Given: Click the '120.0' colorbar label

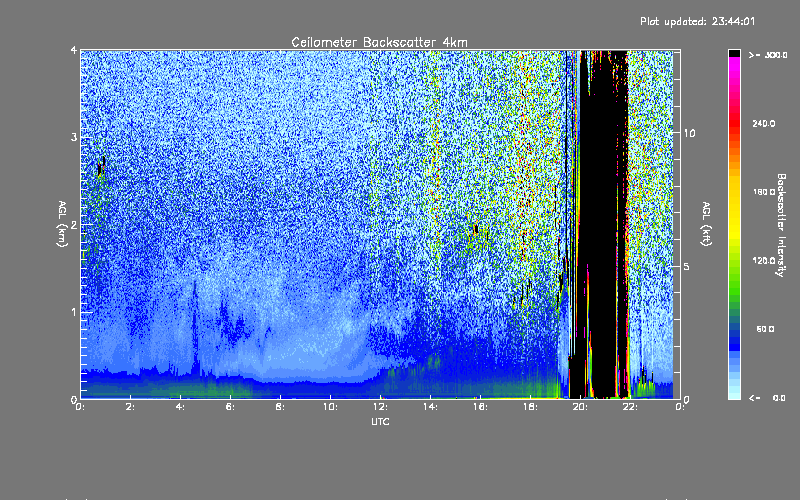Looking at the screenshot, I should coord(764,261).
